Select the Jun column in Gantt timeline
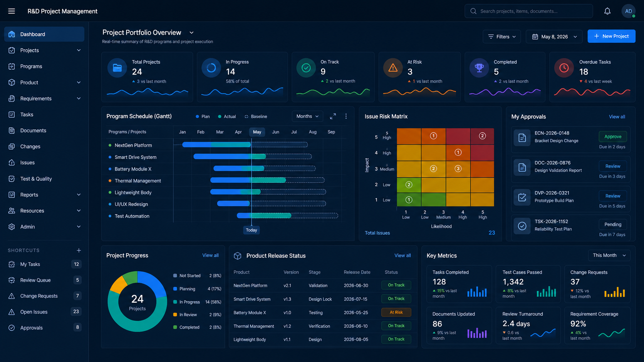The width and height of the screenshot is (644, 362). pos(275,132)
